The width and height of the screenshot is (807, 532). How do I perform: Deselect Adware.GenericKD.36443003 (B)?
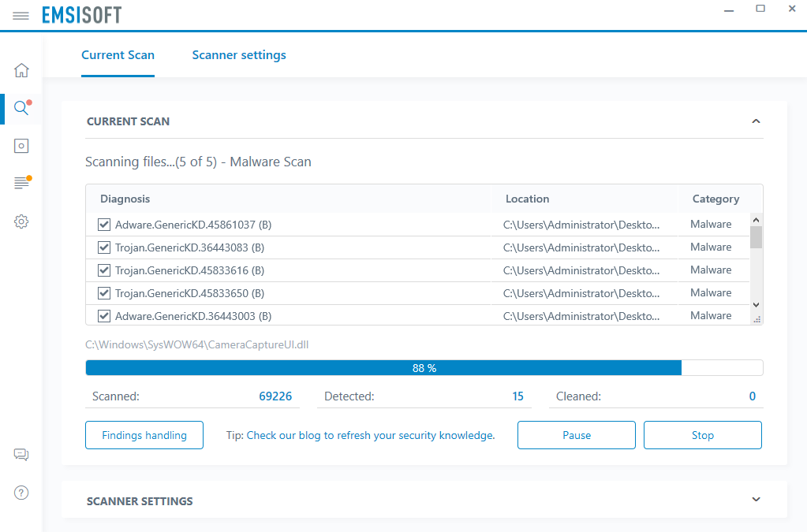coord(103,315)
